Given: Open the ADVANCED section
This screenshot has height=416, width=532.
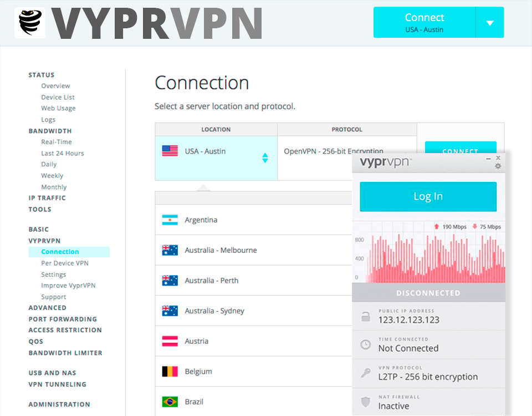Looking at the screenshot, I should [48, 308].
